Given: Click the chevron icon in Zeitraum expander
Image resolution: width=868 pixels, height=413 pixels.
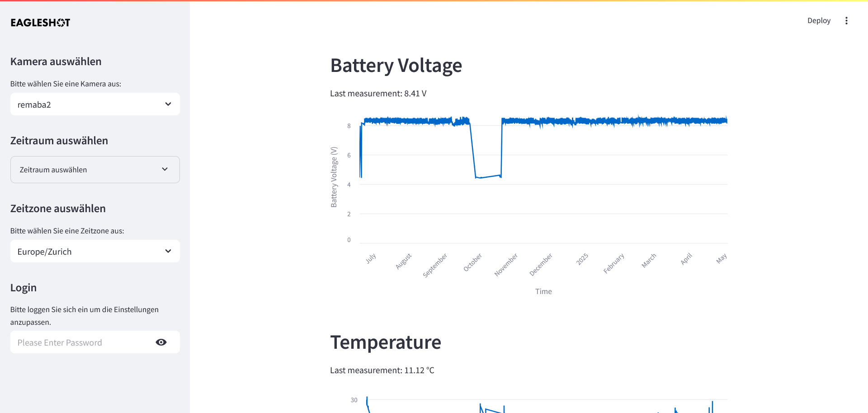Looking at the screenshot, I should click(165, 169).
